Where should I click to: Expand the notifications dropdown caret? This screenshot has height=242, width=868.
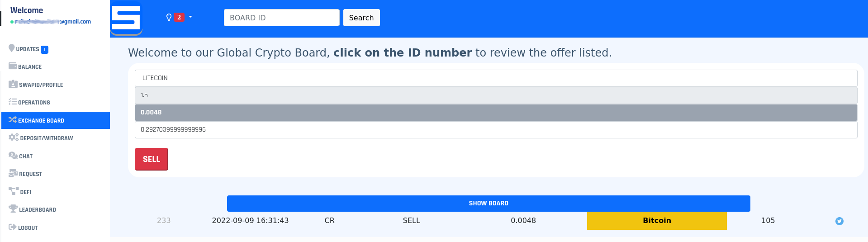tap(190, 17)
